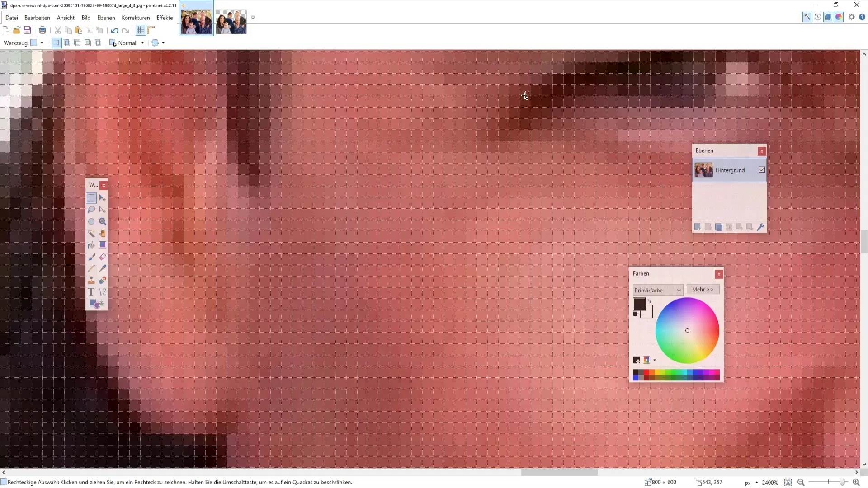Open the palette management dropdown arrow

coord(655,360)
